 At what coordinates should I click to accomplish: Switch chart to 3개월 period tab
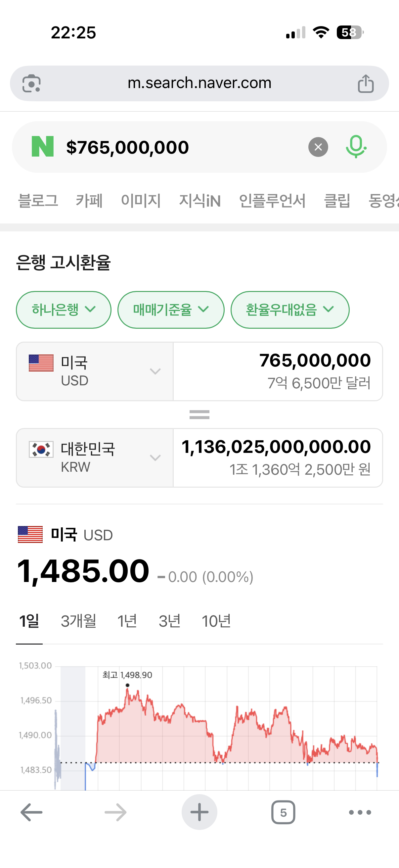pos(78,621)
